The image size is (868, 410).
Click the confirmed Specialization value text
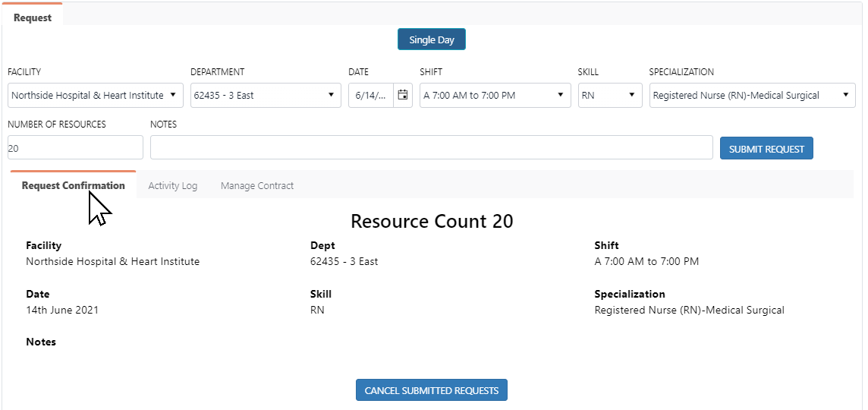pos(689,310)
